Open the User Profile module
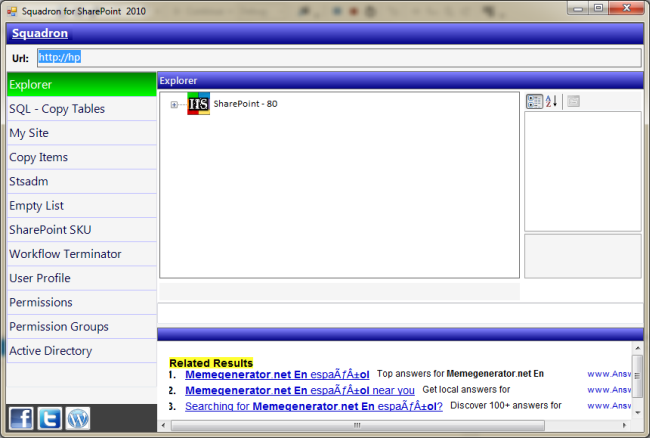 (82, 278)
